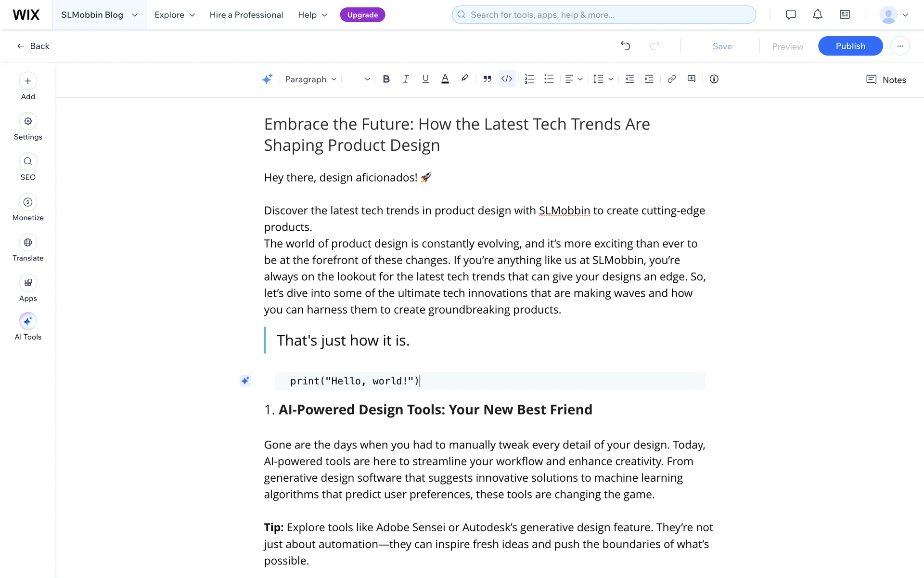The image size is (924, 578).
Task: Apply bulleted list formatting
Action: [x=549, y=79]
